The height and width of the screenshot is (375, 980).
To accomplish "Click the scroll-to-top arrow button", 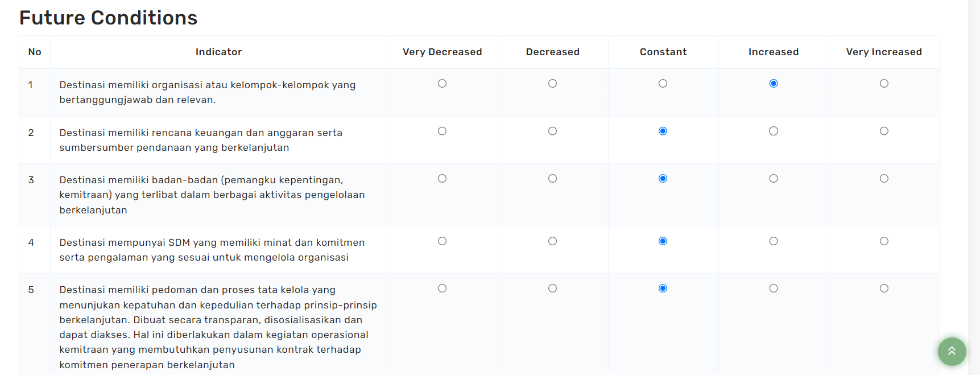I will tap(952, 352).
